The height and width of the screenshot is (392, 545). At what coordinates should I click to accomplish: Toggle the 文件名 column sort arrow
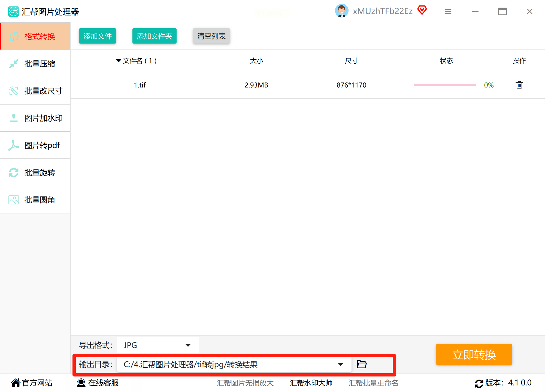[x=119, y=61]
